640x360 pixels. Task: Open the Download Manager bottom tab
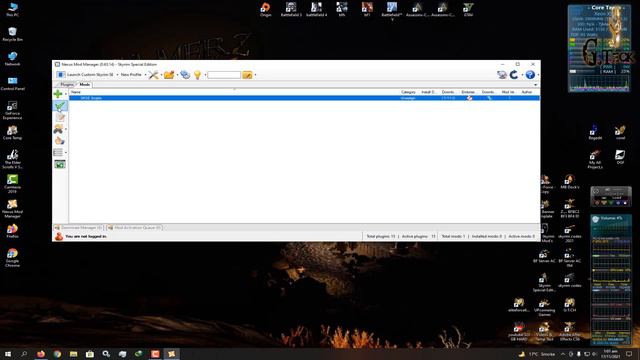pos(78,228)
